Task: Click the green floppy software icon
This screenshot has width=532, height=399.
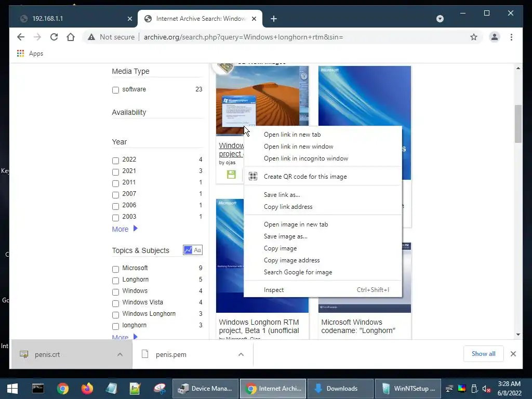Action: pyautogui.click(x=231, y=175)
